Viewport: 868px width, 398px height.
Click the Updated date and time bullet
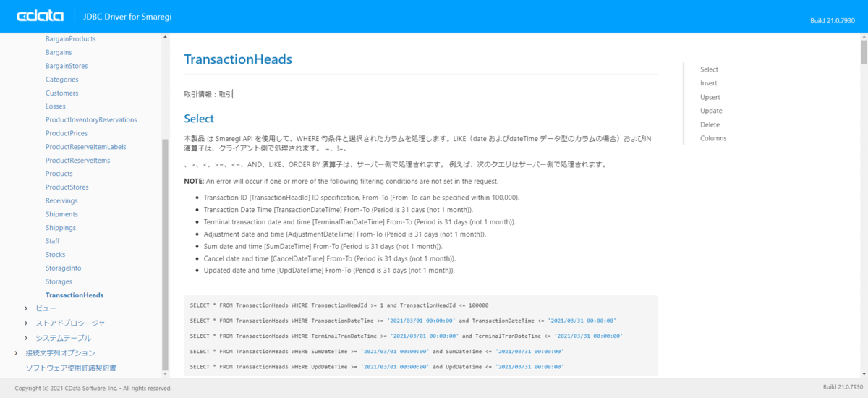(x=329, y=271)
